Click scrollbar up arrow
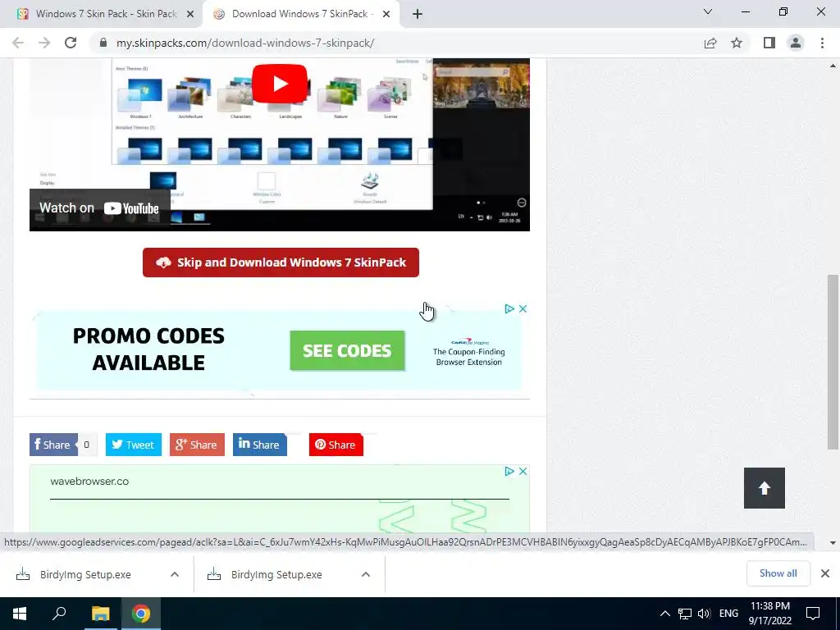The image size is (840, 630). (x=833, y=66)
